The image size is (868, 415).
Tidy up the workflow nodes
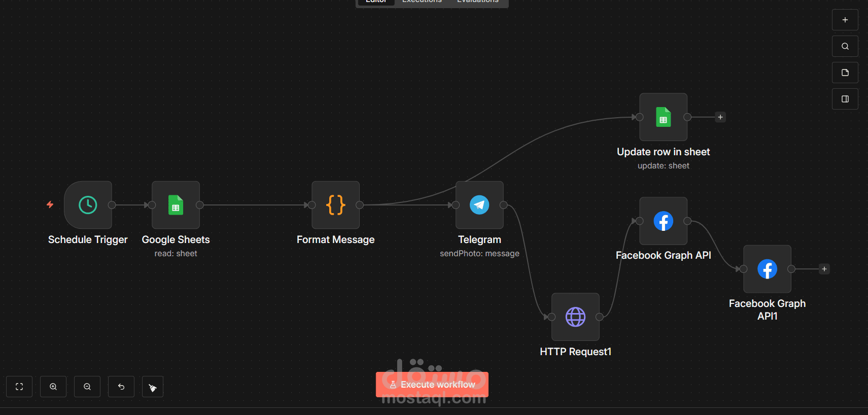tap(153, 387)
